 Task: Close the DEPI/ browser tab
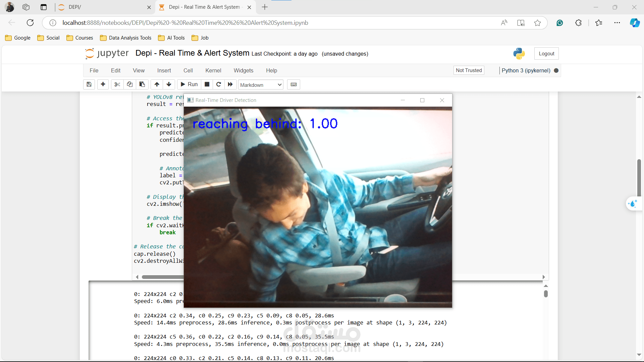[x=149, y=7]
